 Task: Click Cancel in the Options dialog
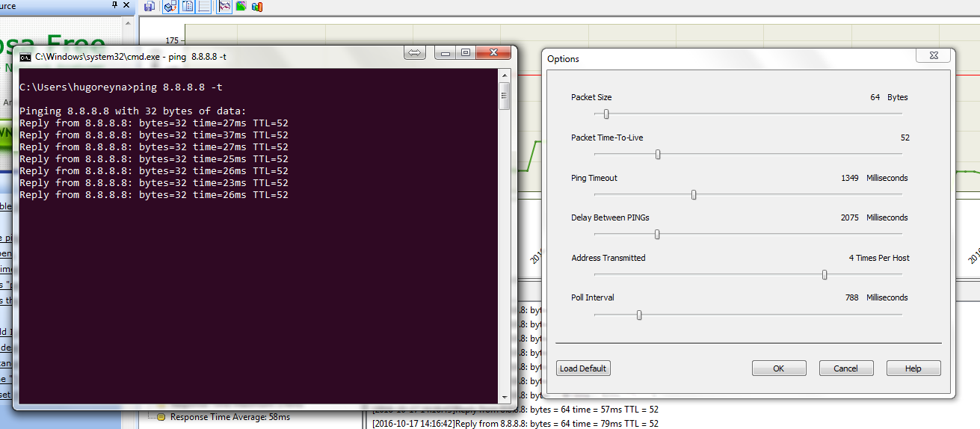846,368
